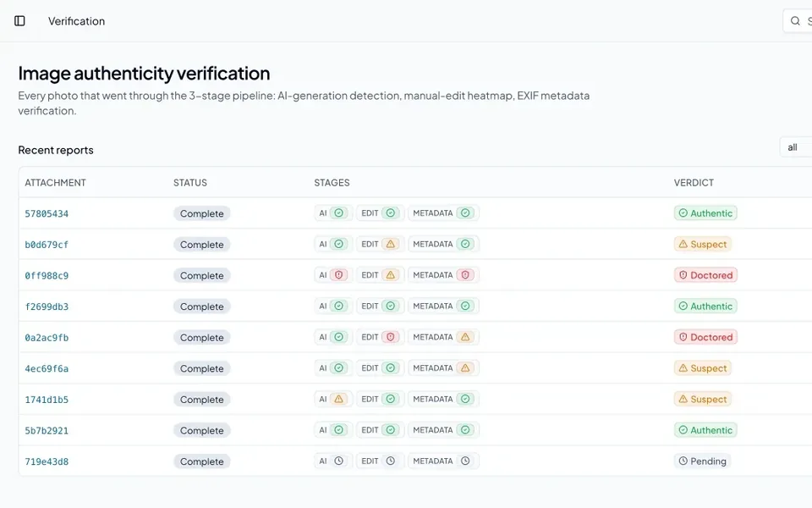812x508 pixels.
Task: Click the STAGES column header
Action: pos(332,183)
